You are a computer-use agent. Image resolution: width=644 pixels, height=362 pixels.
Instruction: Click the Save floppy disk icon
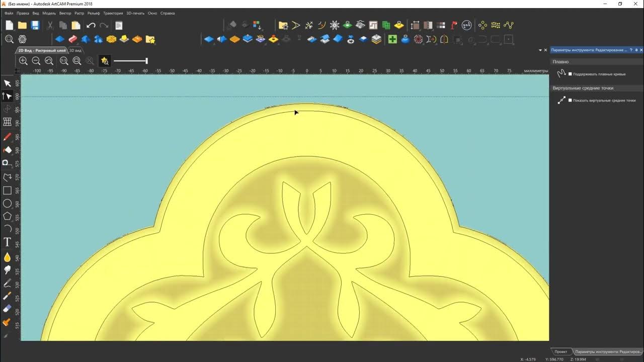[35, 25]
